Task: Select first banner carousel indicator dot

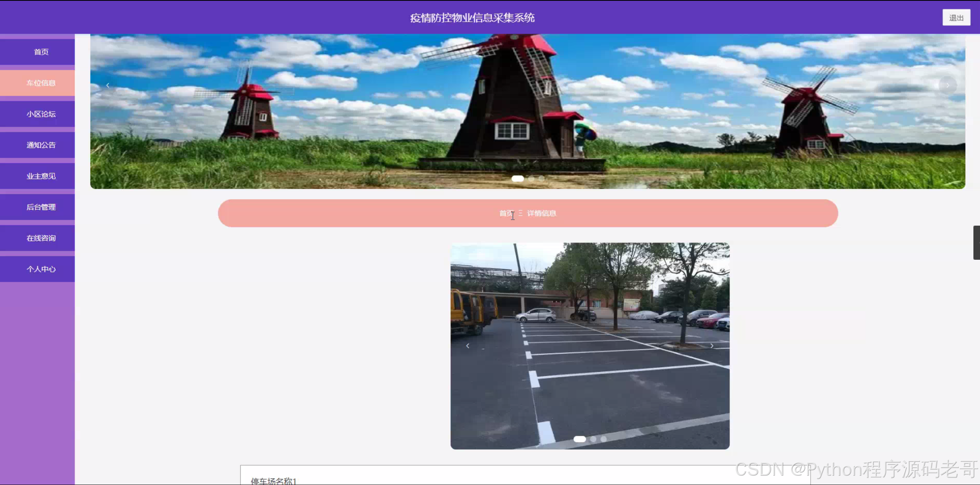Action: click(x=518, y=179)
